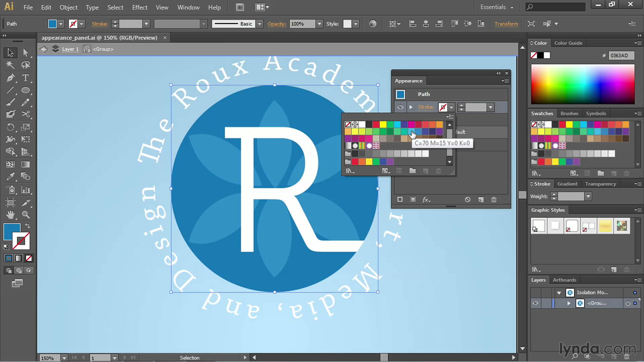Screen dimensions: 644x362
Task: Select the Zoom tool
Action: [x=26, y=215]
